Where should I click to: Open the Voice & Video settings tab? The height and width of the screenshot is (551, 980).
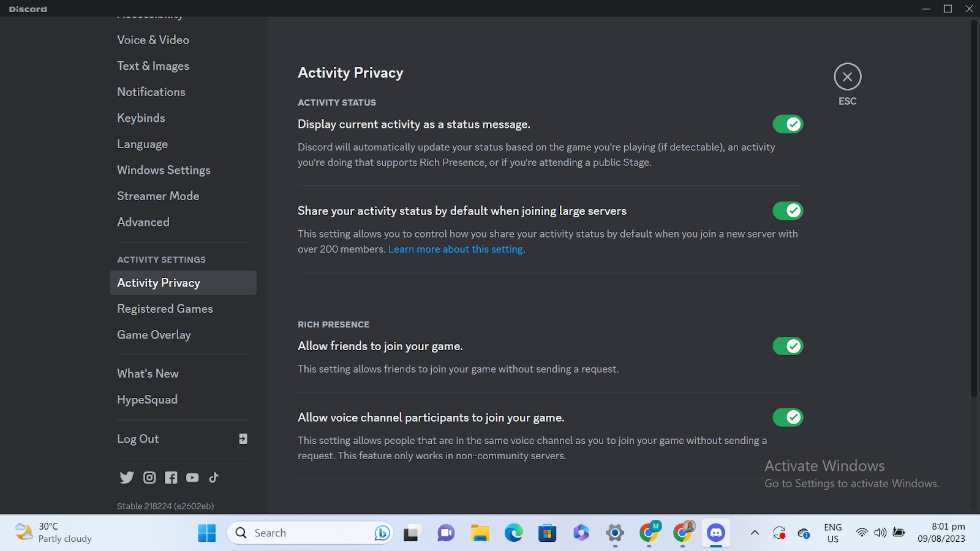[x=183, y=40]
